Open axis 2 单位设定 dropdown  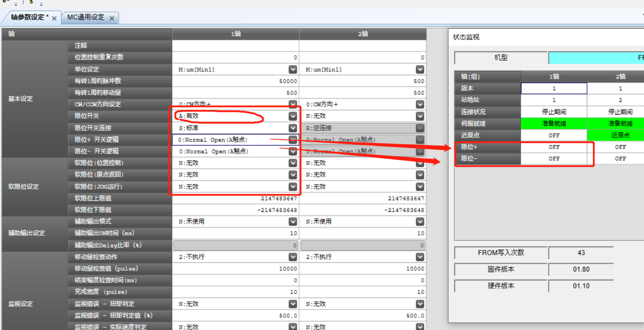pyautogui.click(x=420, y=69)
